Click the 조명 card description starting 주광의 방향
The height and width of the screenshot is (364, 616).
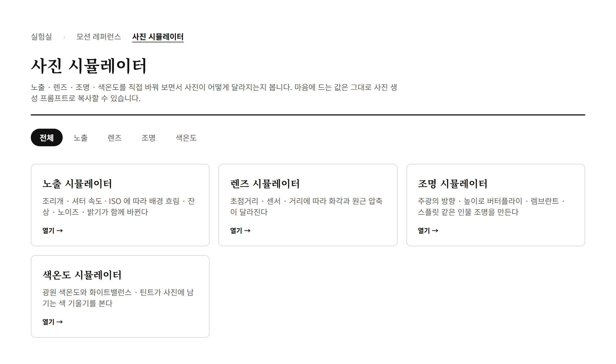pos(491,206)
